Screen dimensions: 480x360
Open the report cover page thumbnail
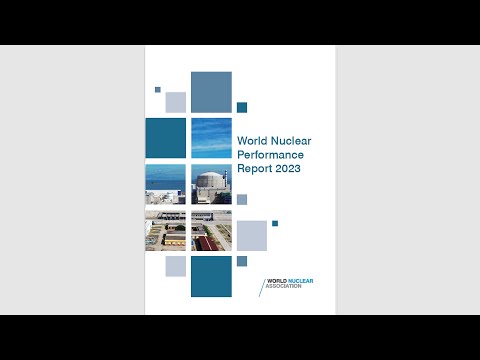(x=240, y=180)
